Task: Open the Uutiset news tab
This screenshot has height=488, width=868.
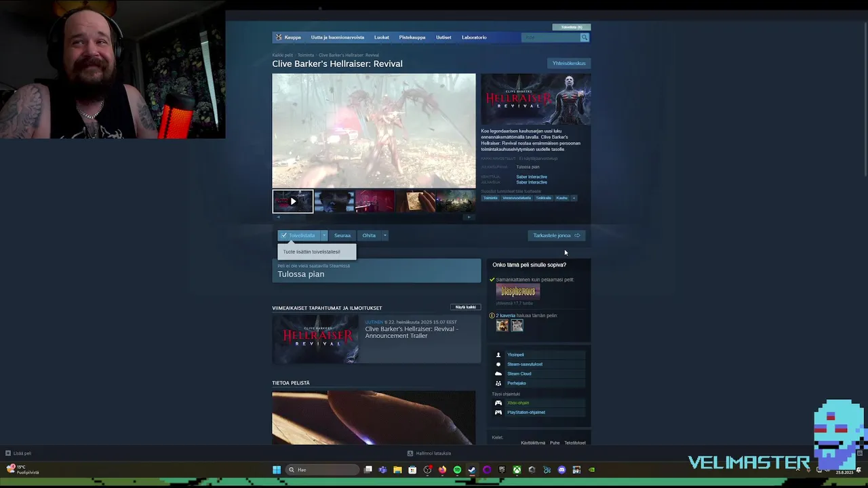Action: [x=443, y=37]
